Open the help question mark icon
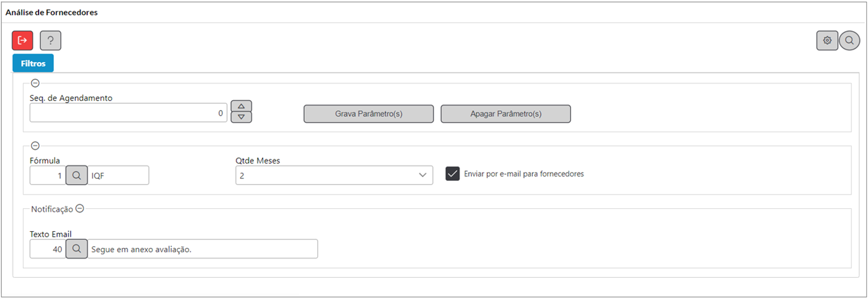 pyautogui.click(x=50, y=40)
